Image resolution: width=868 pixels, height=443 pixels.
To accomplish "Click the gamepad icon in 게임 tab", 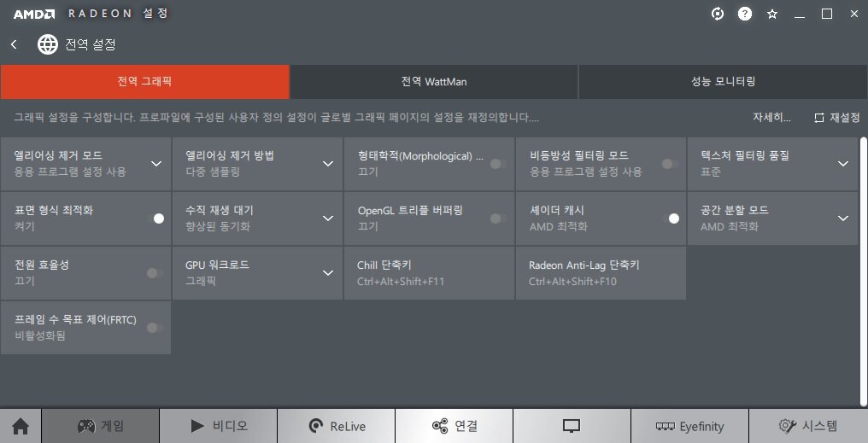I will point(86,426).
